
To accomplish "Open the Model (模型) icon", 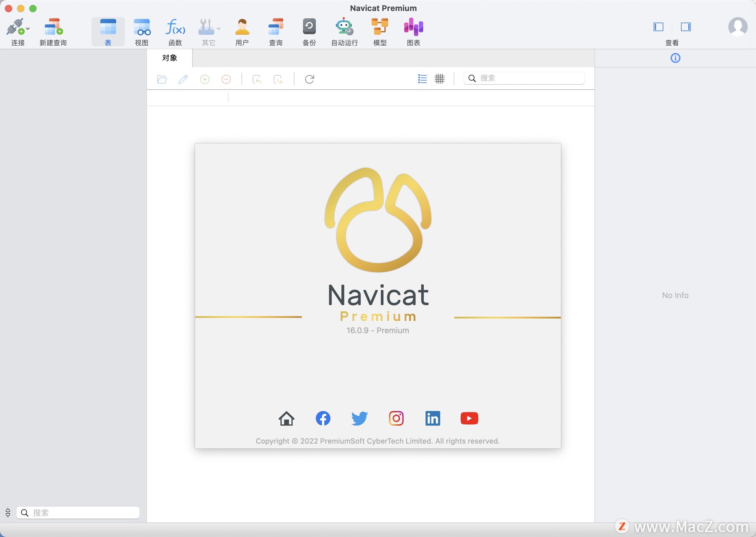I will point(380,27).
